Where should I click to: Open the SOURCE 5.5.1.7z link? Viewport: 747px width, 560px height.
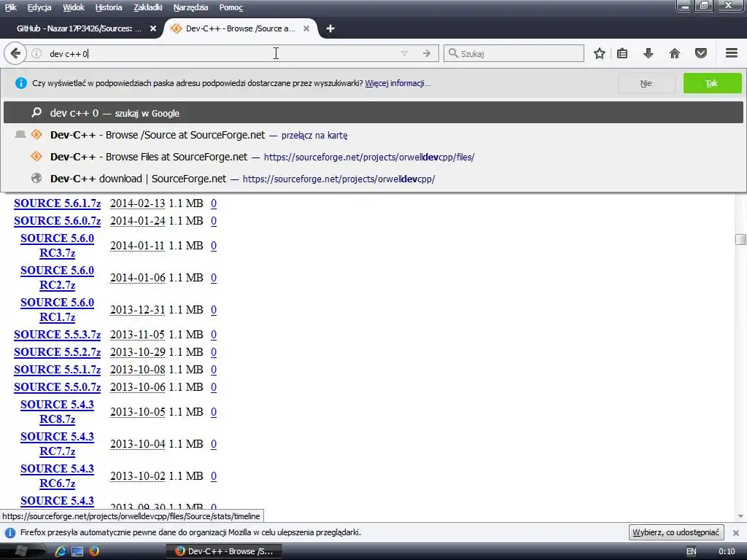click(x=57, y=370)
